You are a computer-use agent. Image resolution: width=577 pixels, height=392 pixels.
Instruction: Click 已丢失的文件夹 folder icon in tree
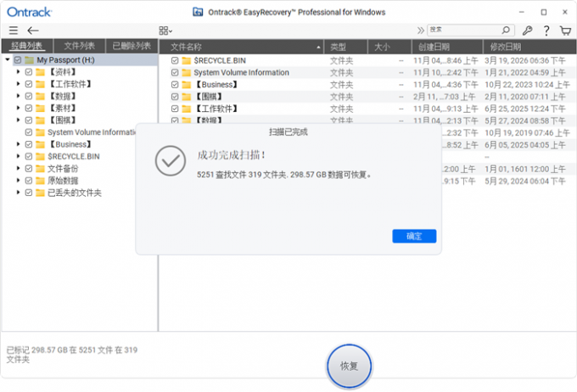41,193
